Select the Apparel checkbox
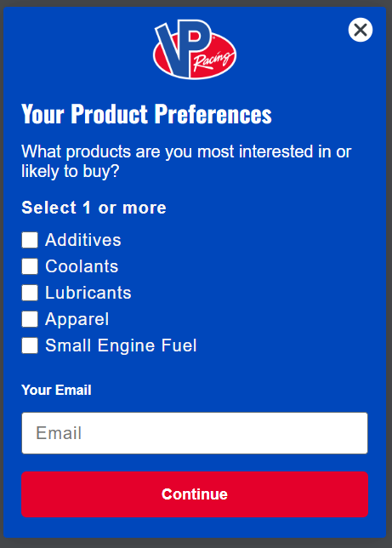The height and width of the screenshot is (548, 392). click(30, 319)
